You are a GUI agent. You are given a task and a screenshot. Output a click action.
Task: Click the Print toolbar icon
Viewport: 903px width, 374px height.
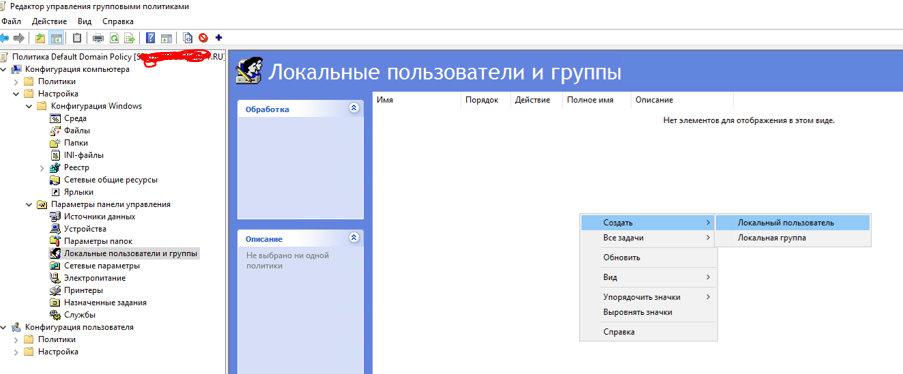(x=98, y=38)
